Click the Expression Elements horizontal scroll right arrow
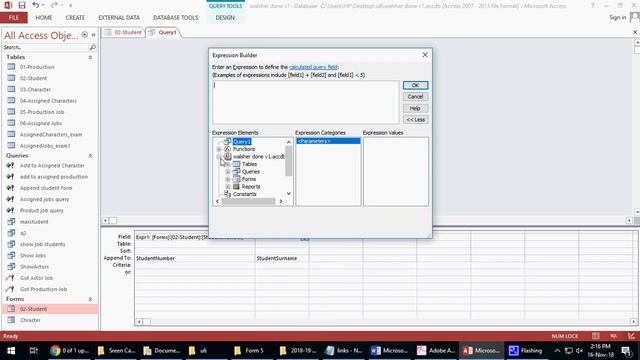640x360 pixels. pos(281,201)
